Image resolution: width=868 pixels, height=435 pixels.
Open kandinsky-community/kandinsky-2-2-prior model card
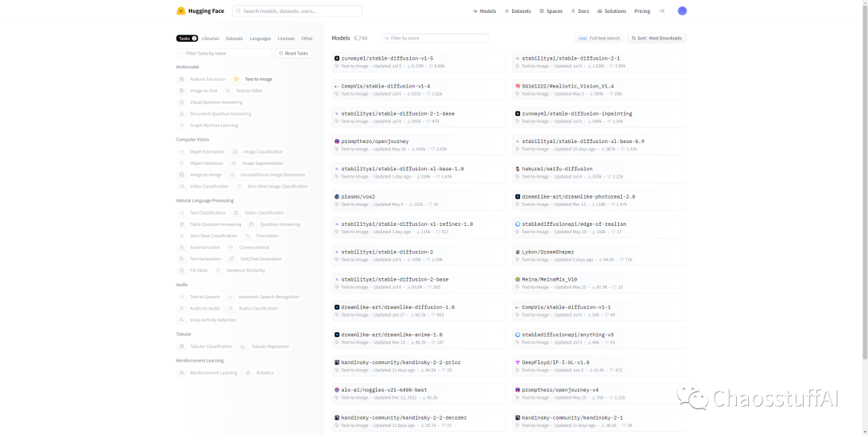pyautogui.click(x=419, y=367)
